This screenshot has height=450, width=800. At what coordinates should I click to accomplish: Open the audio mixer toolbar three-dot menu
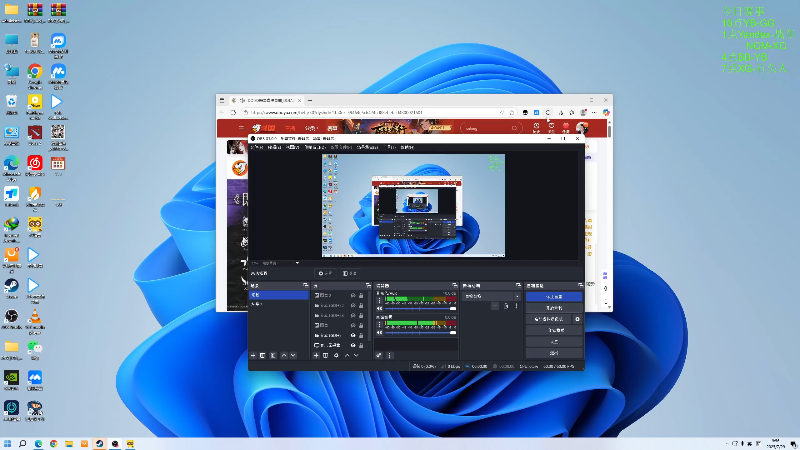[x=389, y=356]
